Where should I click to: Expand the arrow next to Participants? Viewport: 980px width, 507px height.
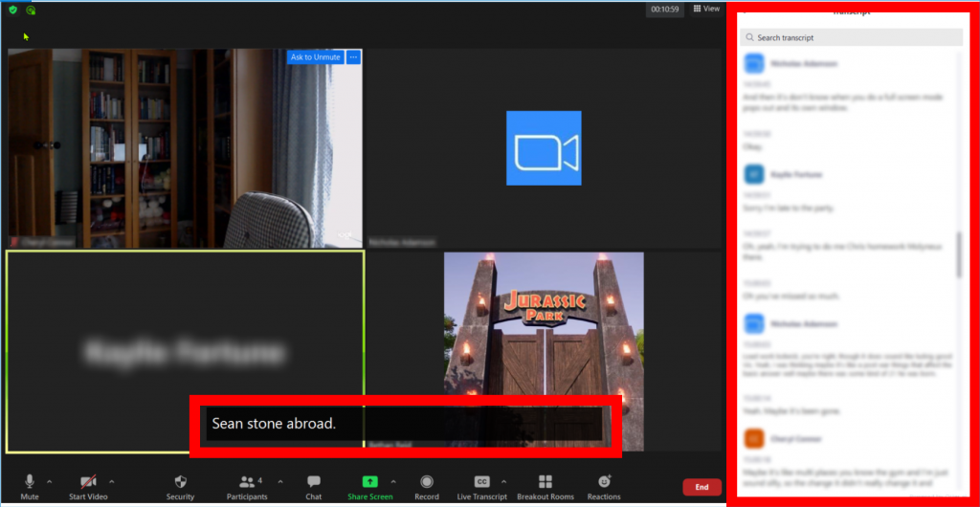pos(280,481)
